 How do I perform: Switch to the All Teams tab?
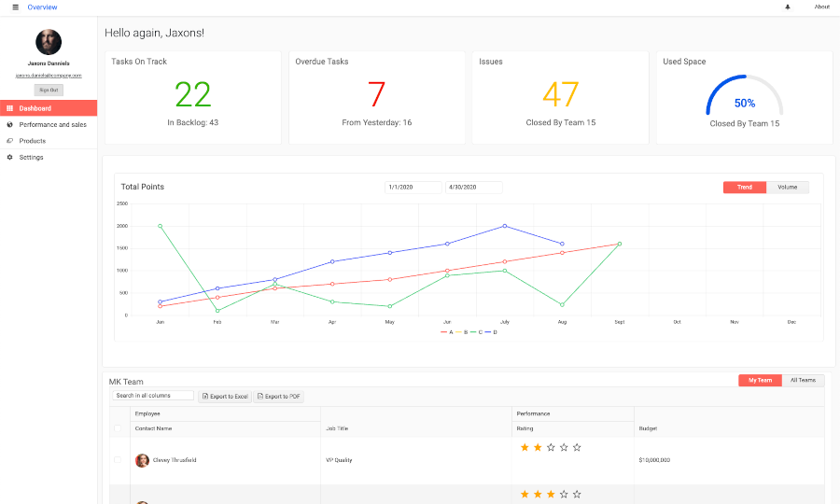click(x=803, y=380)
